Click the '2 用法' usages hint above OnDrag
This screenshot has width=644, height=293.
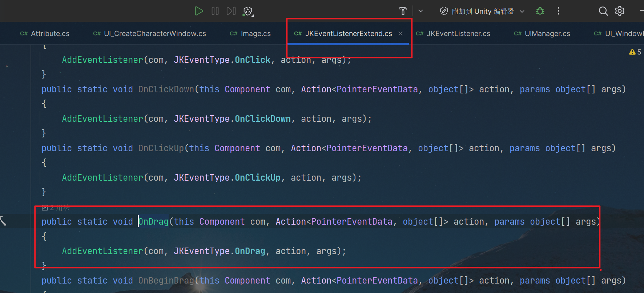[56, 208]
